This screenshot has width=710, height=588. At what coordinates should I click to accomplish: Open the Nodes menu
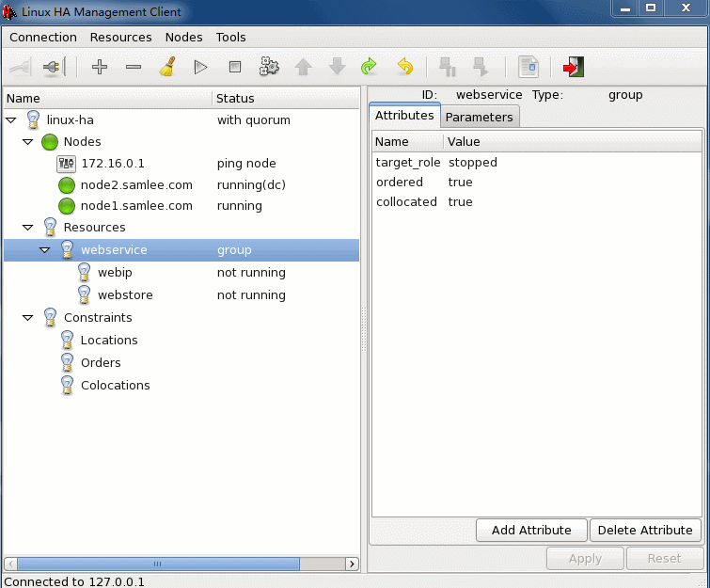[x=183, y=37]
